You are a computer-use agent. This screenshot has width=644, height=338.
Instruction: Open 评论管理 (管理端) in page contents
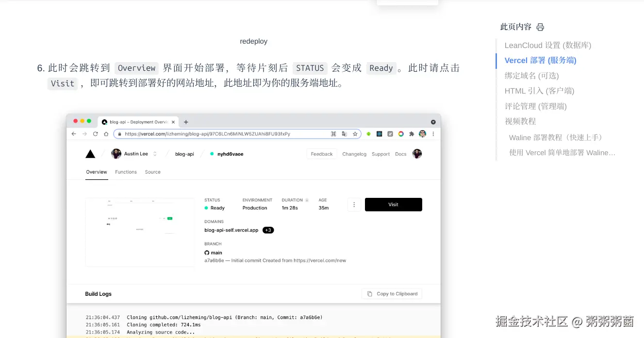tap(536, 106)
